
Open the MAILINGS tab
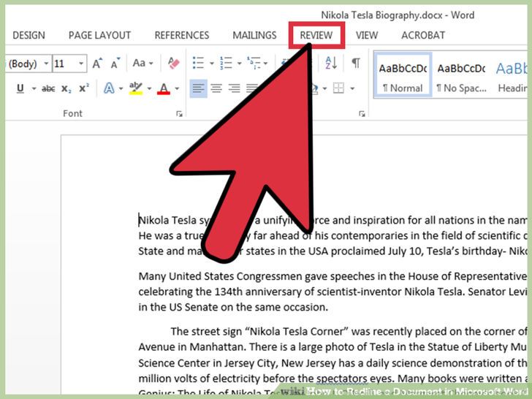pyautogui.click(x=254, y=35)
